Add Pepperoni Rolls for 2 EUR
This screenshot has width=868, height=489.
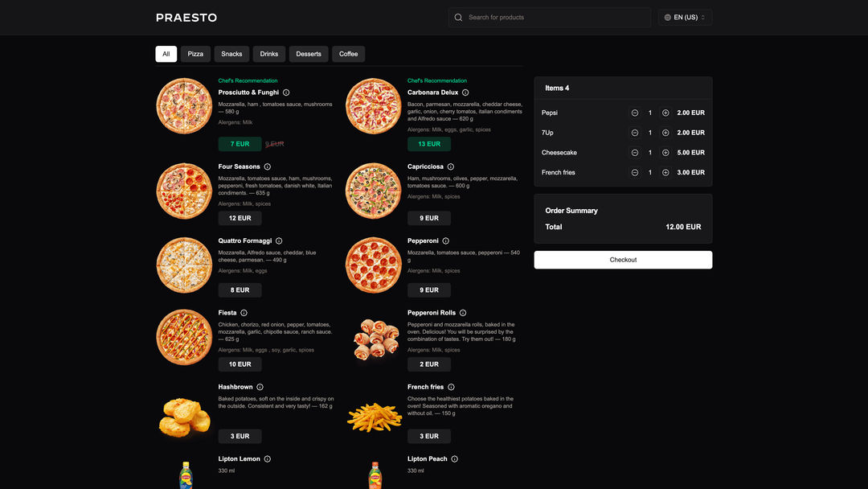tap(429, 364)
